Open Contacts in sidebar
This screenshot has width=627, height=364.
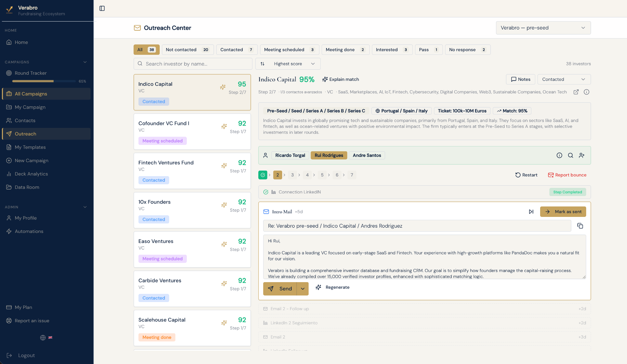coord(46,120)
